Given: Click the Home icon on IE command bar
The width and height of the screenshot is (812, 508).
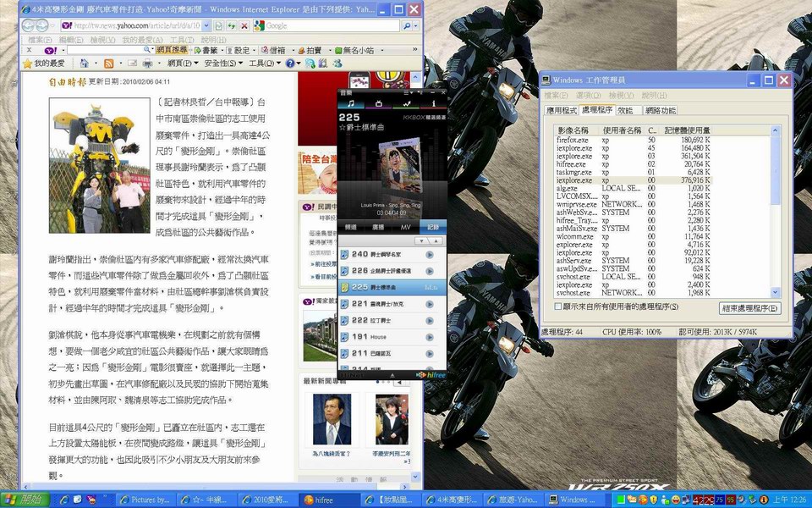Looking at the screenshot, I should tap(82, 64).
